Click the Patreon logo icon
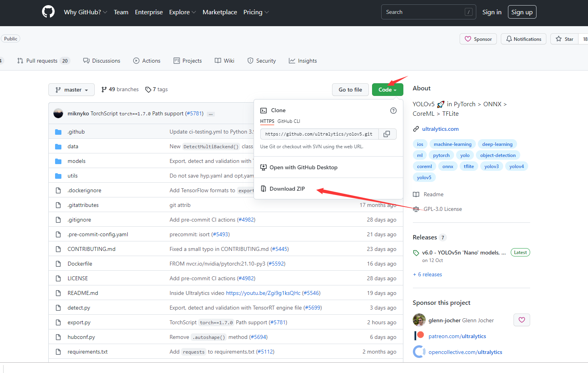The height and width of the screenshot is (373, 588). 419,336
